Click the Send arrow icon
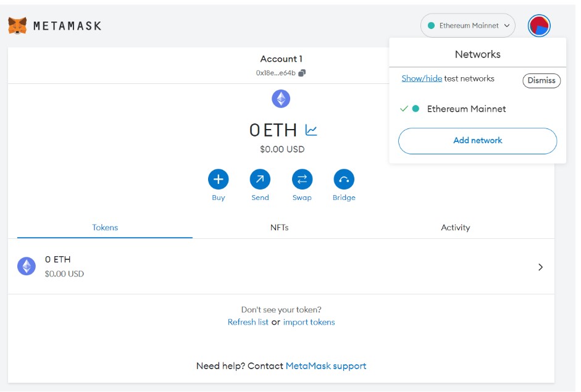 tap(260, 179)
